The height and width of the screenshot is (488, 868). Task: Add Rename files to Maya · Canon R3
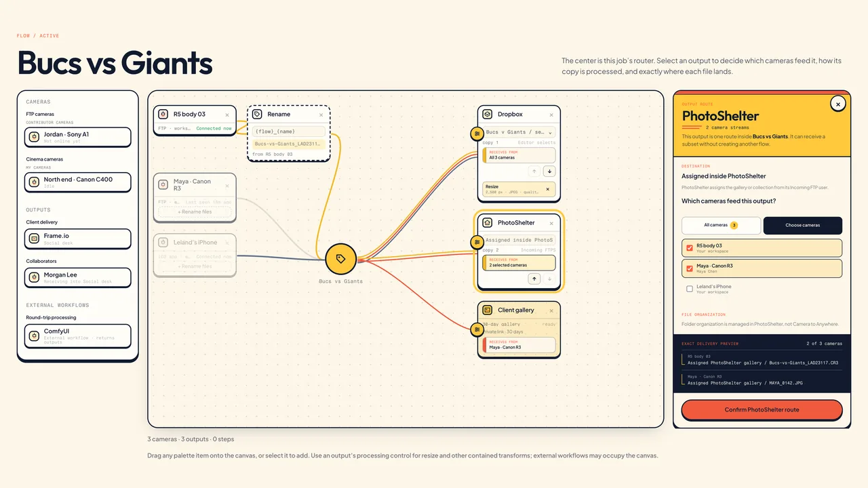195,212
